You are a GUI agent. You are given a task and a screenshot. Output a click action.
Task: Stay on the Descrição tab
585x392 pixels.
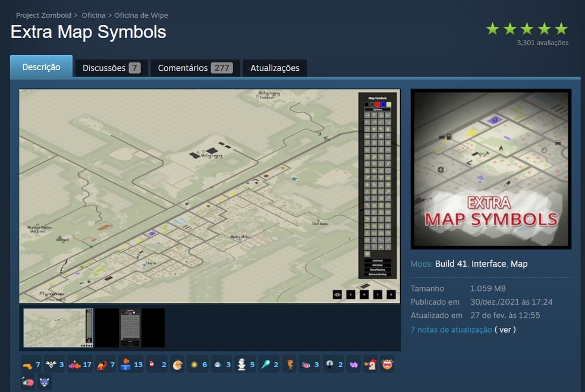pyautogui.click(x=41, y=67)
